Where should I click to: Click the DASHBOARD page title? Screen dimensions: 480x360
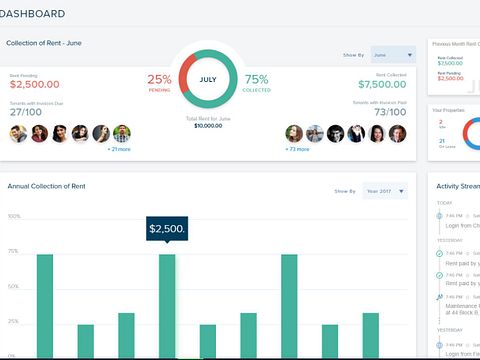coord(32,14)
